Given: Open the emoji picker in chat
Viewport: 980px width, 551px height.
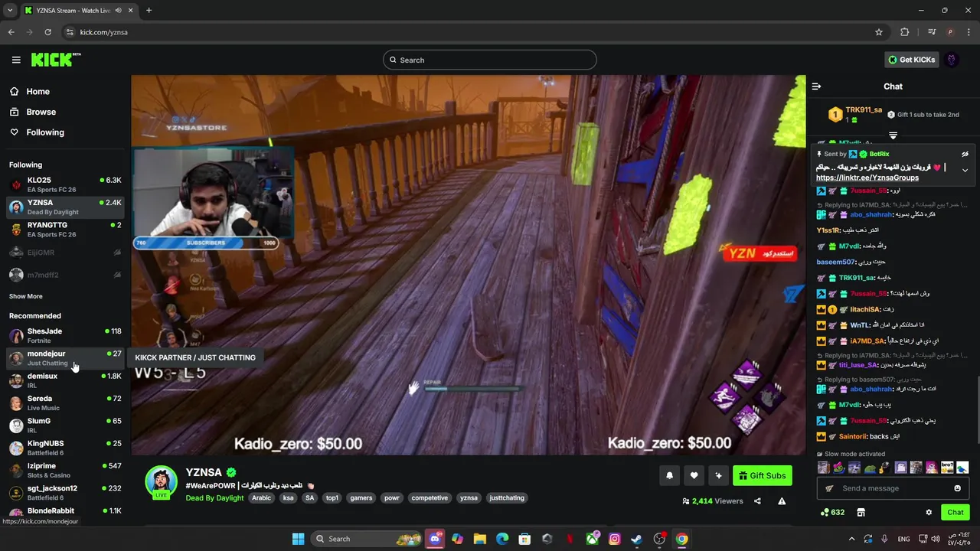Looking at the screenshot, I should pyautogui.click(x=957, y=488).
